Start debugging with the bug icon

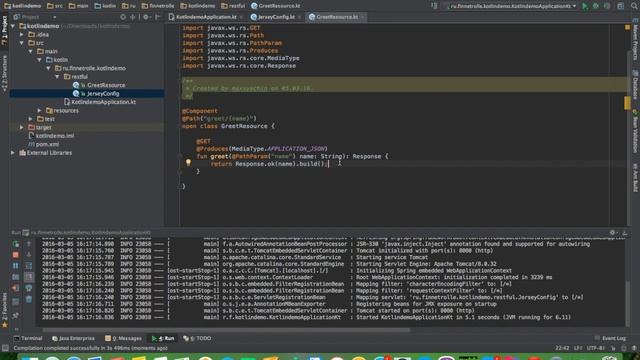(596, 6)
